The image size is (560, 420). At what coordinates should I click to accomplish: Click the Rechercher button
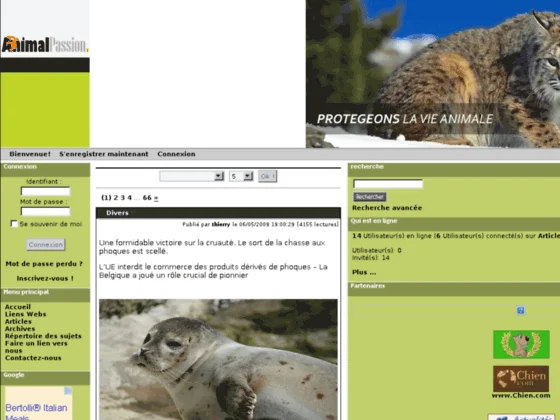click(370, 197)
